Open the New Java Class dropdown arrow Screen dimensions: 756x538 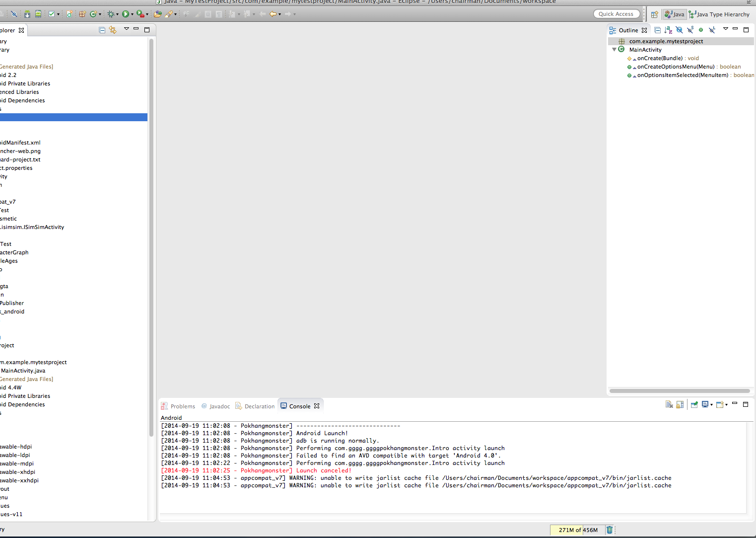[100, 14]
